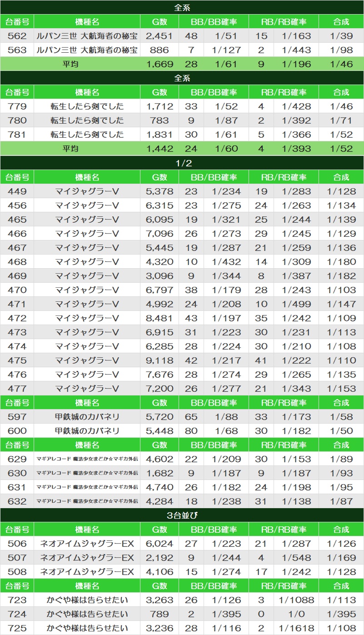Click average RB rate 1/196
The width and height of the screenshot is (364, 635).
[x=296, y=64]
